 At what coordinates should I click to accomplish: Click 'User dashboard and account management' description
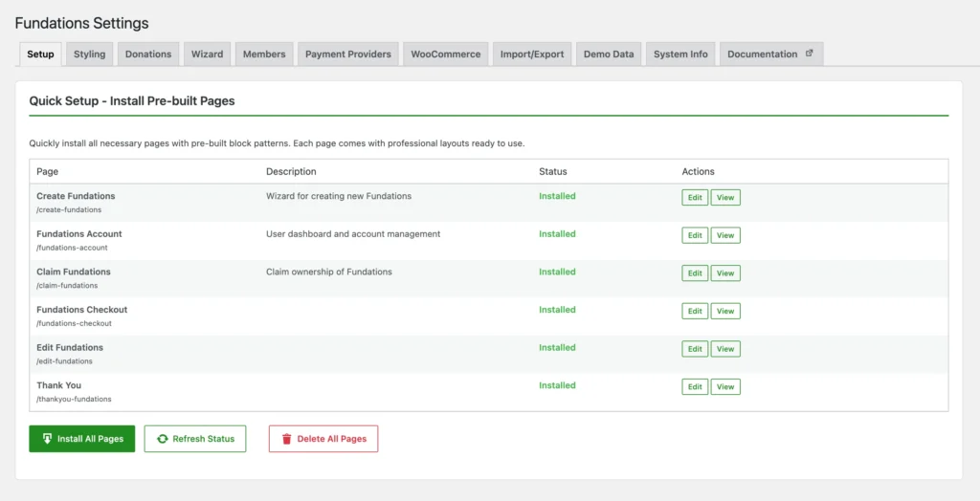point(353,233)
